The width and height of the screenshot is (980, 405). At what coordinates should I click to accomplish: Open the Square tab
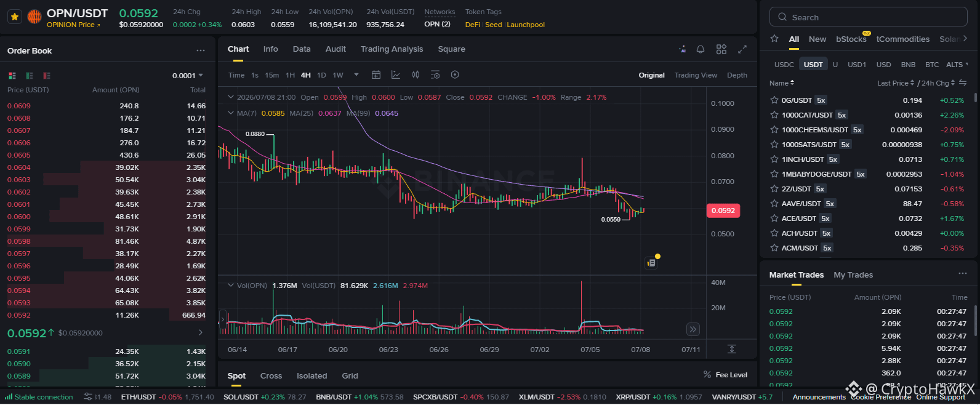pos(451,49)
